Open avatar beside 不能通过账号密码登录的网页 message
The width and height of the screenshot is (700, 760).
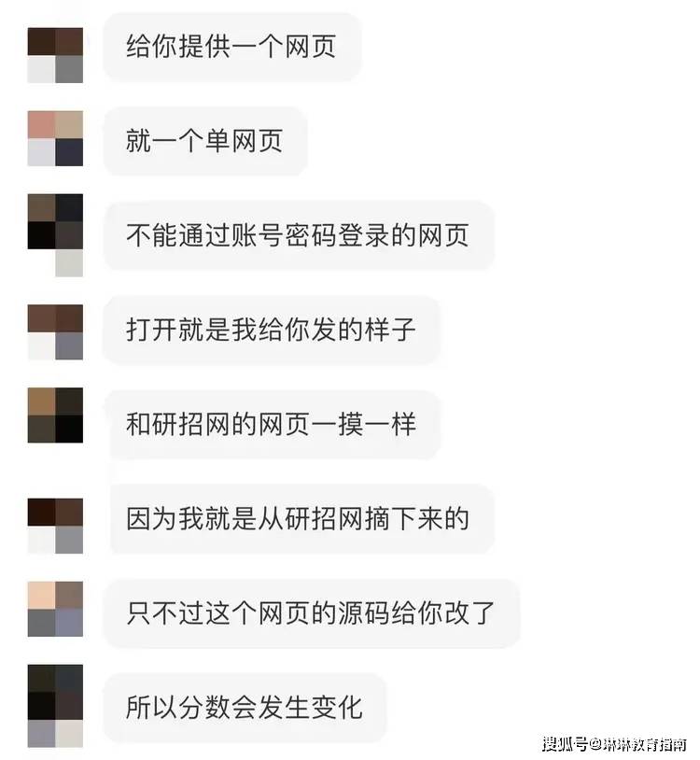[x=55, y=235]
